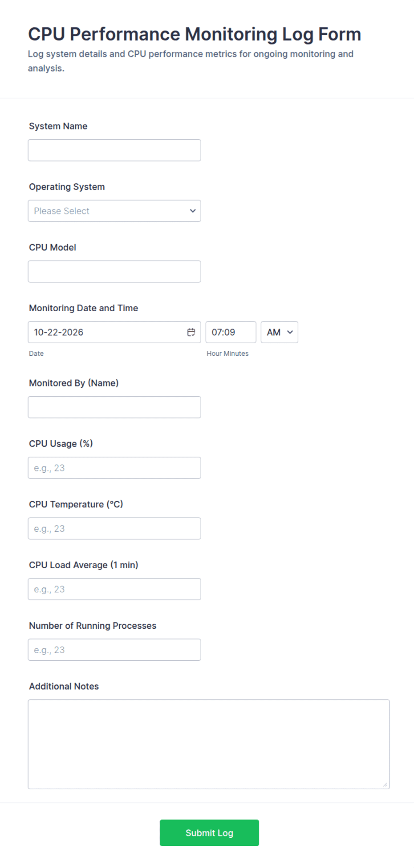
Task: Click the 'CPU Performance Monitoring Log Form' heading
Action: click(x=195, y=34)
